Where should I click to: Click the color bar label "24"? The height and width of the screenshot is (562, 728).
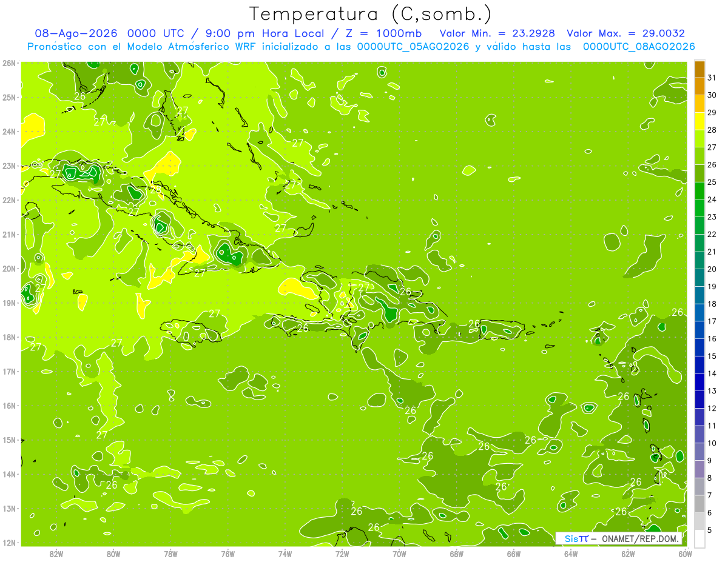712,199
